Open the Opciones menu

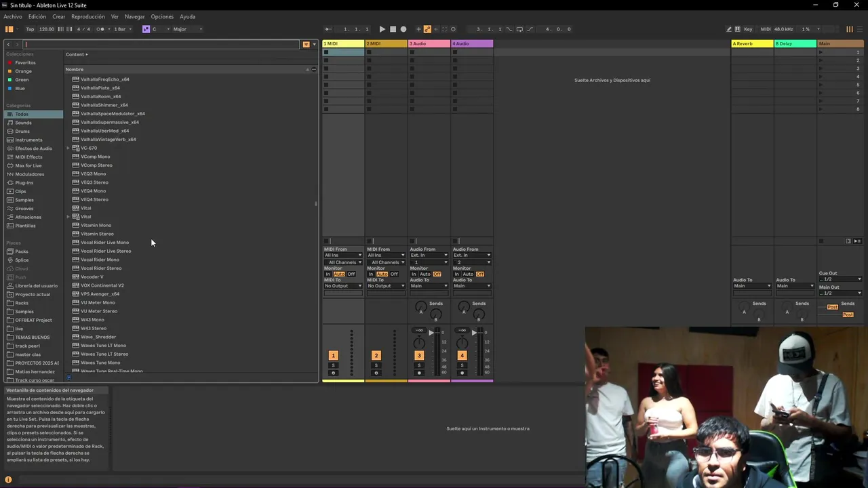(x=162, y=16)
